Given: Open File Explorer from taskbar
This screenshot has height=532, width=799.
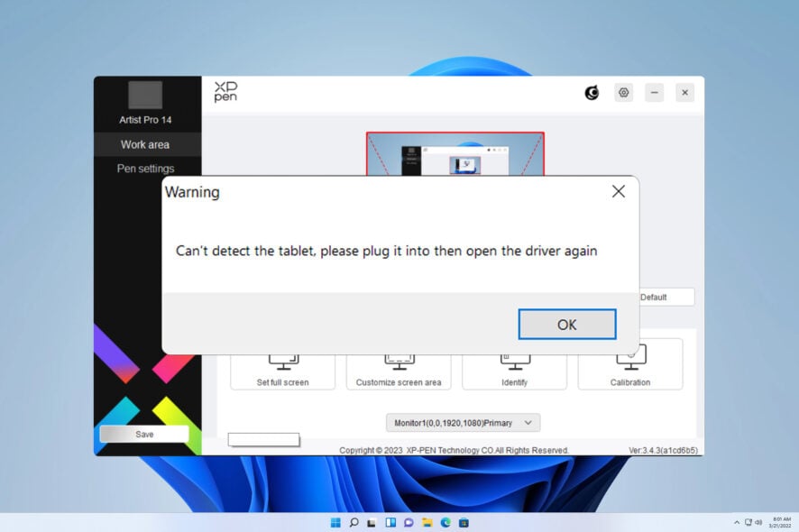Looking at the screenshot, I should [x=427, y=523].
